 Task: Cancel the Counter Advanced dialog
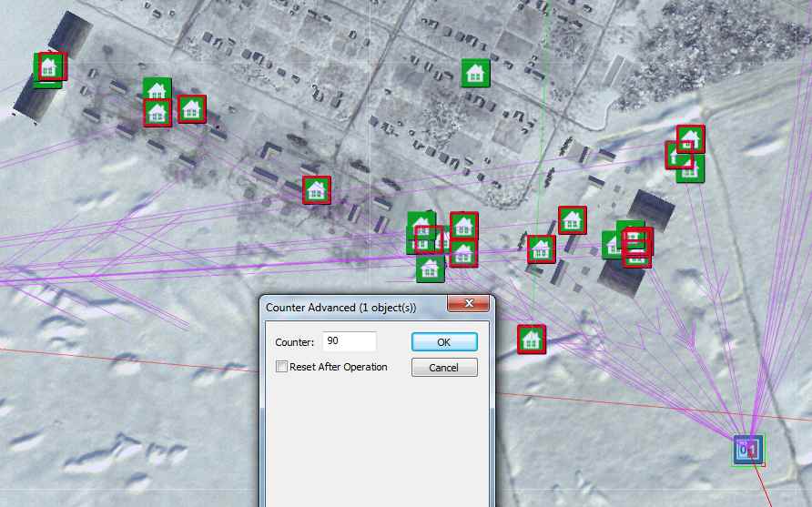coord(444,367)
